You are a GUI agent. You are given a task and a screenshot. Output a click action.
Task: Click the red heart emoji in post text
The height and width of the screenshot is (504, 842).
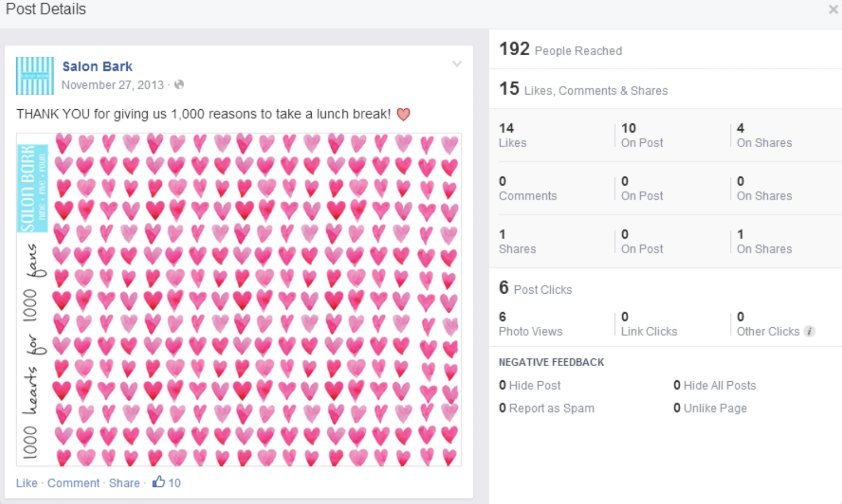coord(403,114)
